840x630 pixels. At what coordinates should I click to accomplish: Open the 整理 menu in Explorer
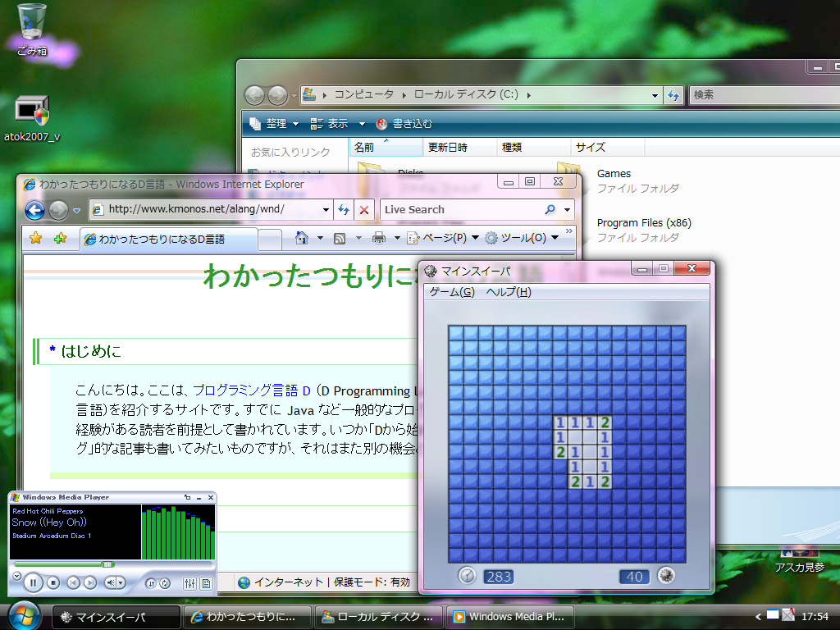(x=274, y=124)
